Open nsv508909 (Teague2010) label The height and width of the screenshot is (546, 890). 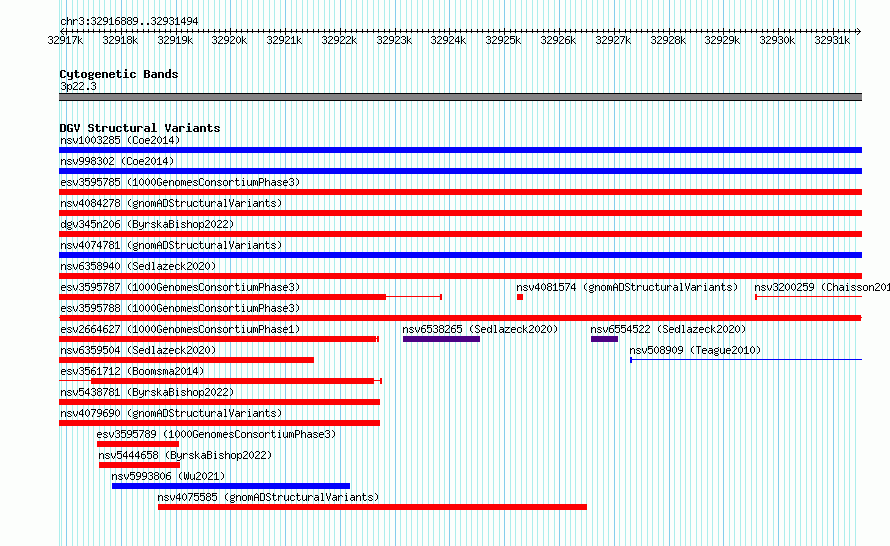point(695,350)
